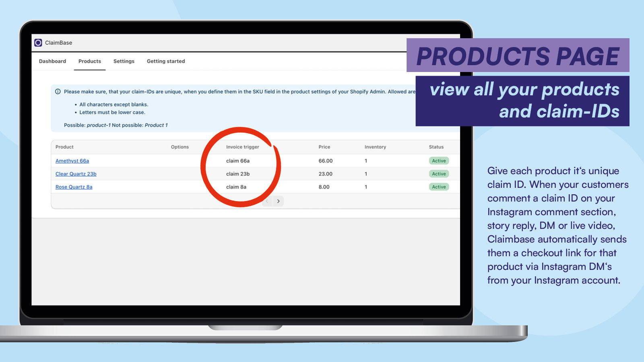Click the 'PRODUCTS PAGE' banner heading
The height and width of the screenshot is (362, 644).
coord(518,56)
